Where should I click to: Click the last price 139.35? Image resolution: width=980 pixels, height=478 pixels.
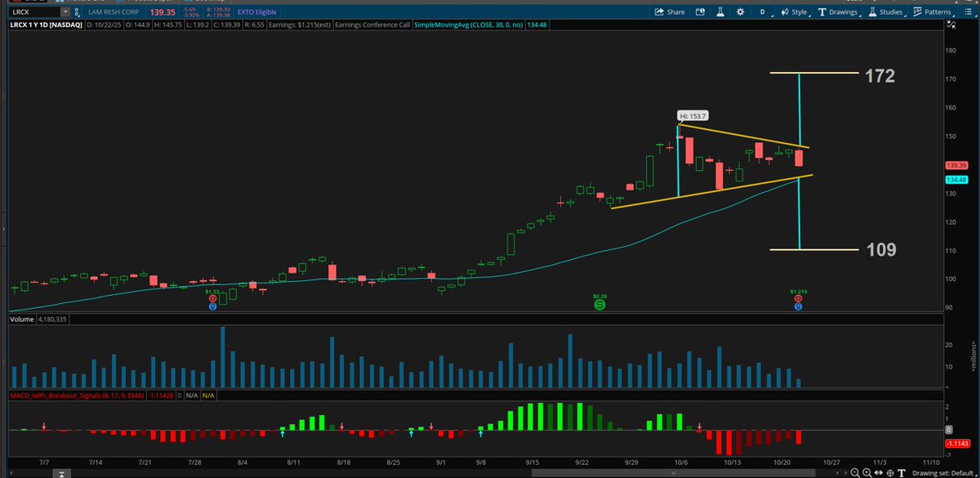pyautogui.click(x=164, y=12)
